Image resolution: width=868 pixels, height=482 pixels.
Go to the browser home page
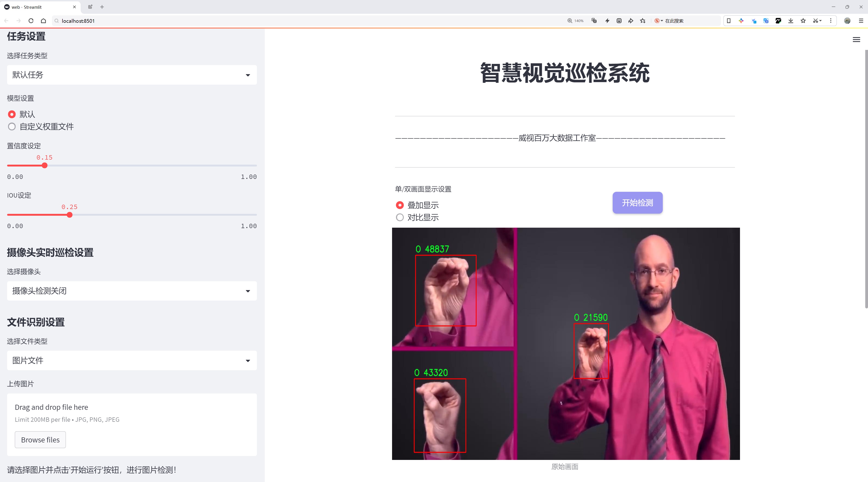[43, 21]
